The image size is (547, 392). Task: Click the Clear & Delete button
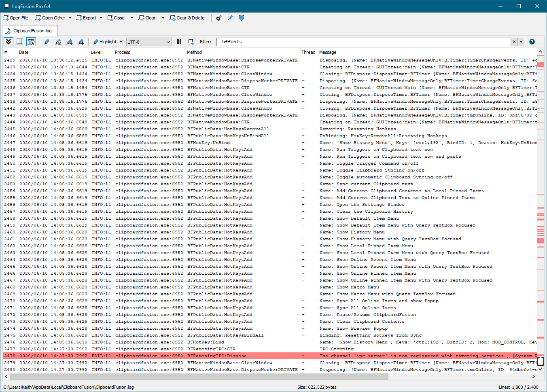[x=187, y=18]
